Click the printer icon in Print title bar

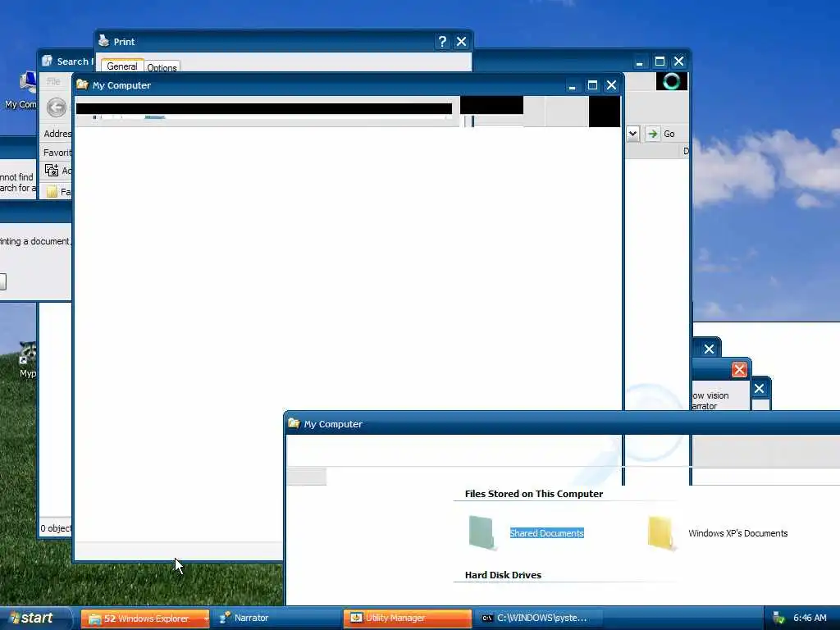104,41
